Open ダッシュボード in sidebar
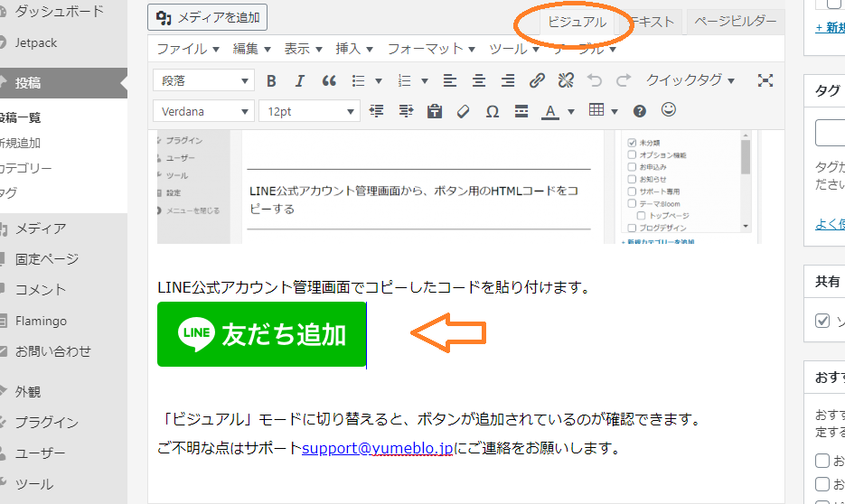845x504 pixels. [x=59, y=12]
